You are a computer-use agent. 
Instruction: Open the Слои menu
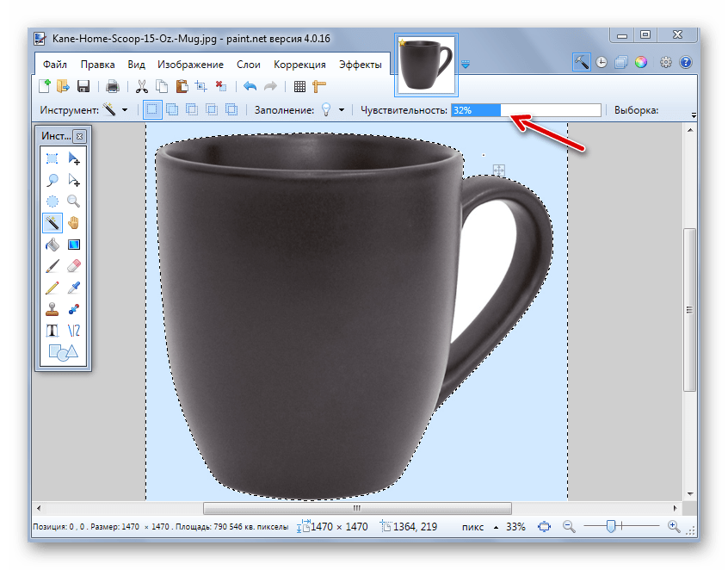(x=248, y=65)
